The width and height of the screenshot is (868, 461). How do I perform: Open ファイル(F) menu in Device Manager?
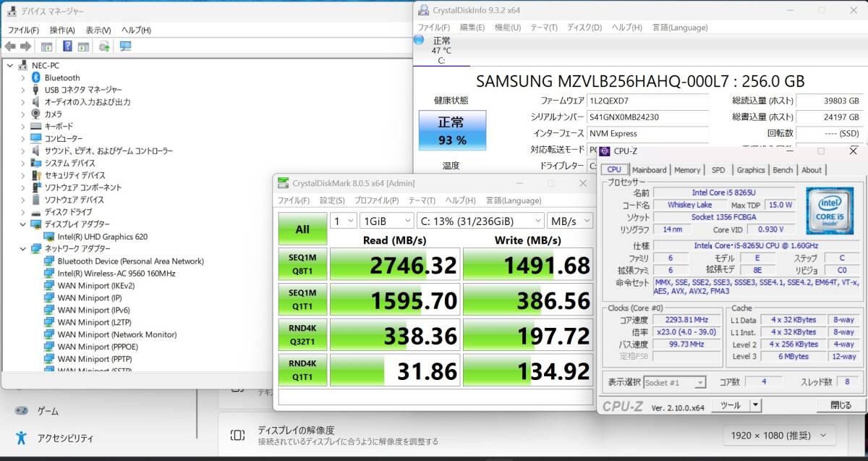23,30
